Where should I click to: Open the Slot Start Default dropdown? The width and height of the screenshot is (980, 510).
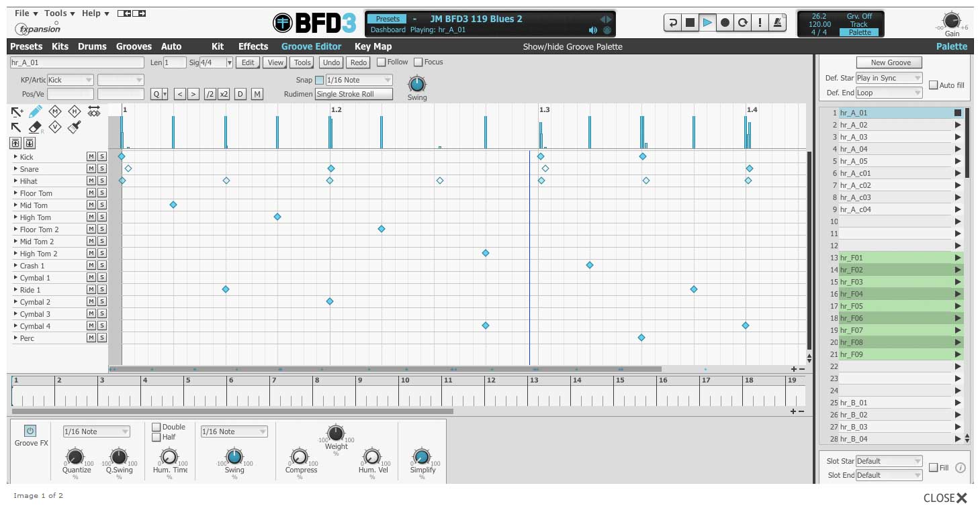point(889,462)
